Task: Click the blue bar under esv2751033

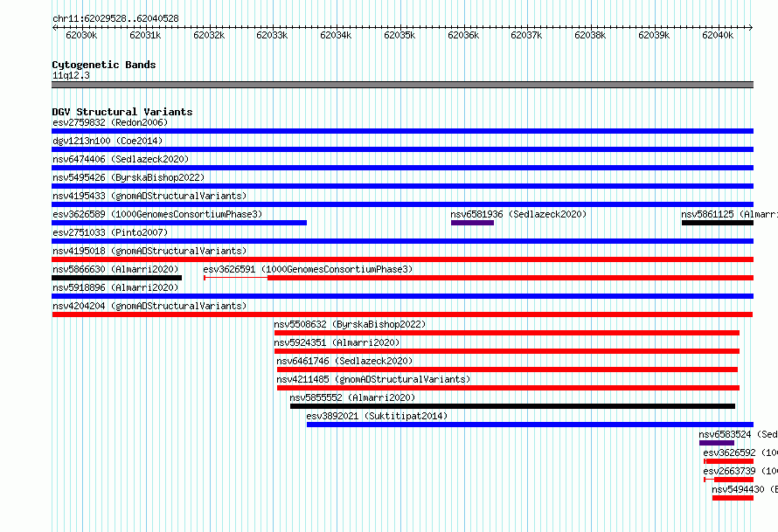Action: tap(402, 241)
